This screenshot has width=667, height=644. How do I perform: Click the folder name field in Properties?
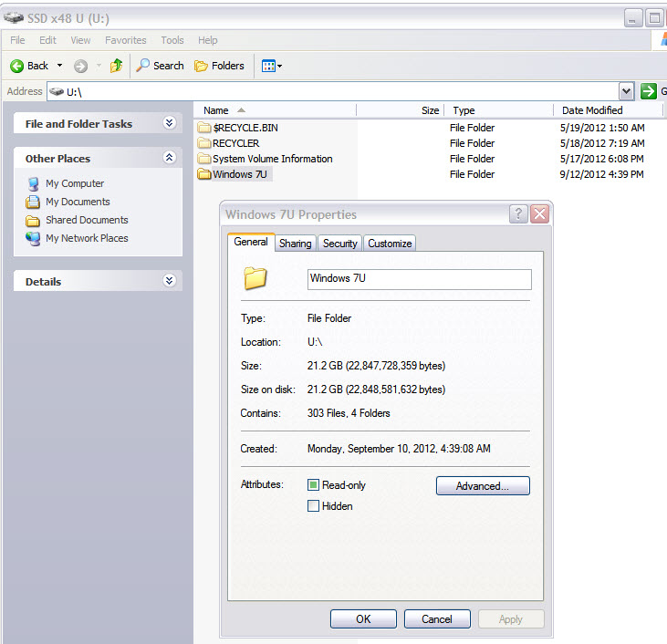tap(420, 279)
